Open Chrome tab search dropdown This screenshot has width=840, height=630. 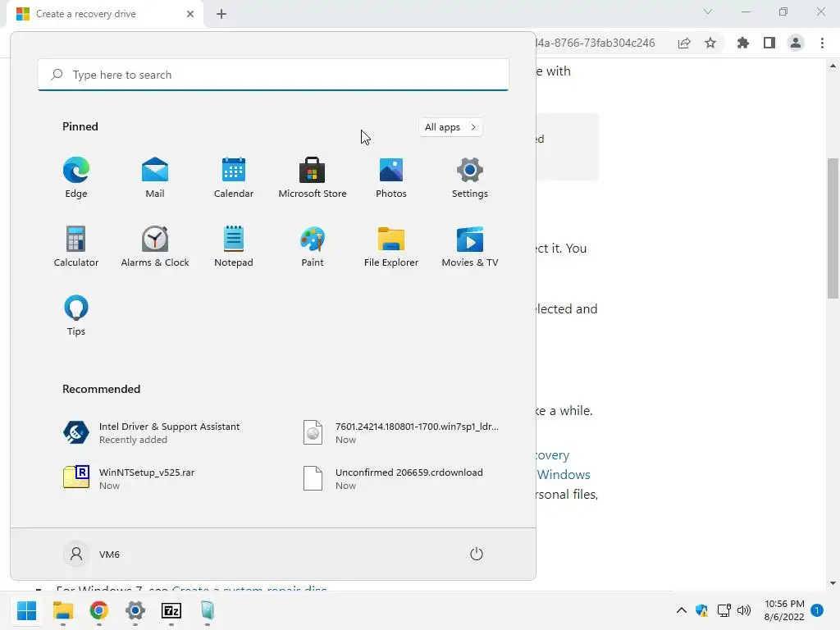[x=708, y=11]
